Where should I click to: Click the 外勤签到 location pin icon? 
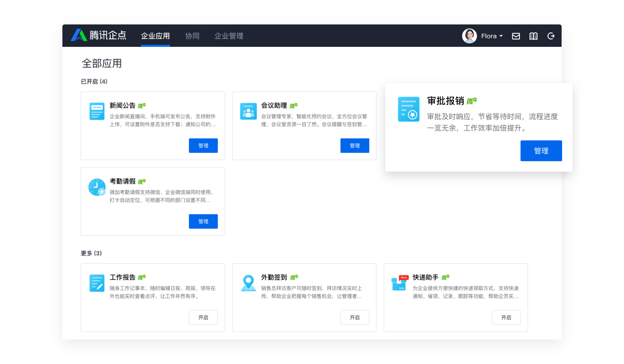[248, 283]
